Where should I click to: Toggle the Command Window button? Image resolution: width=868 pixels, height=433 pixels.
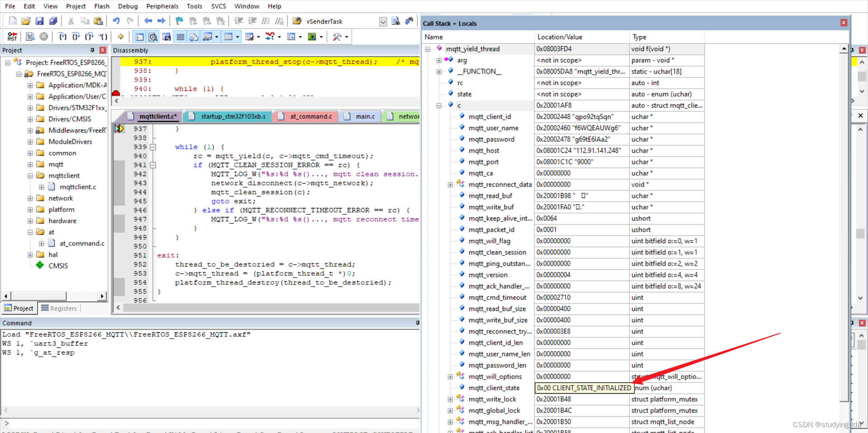(140, 37)
